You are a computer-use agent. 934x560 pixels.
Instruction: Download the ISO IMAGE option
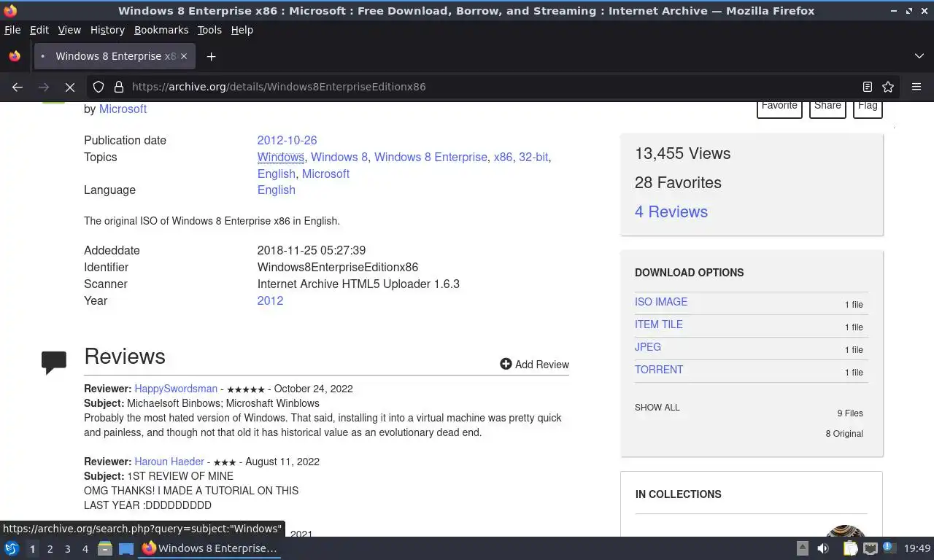(661, 302)
